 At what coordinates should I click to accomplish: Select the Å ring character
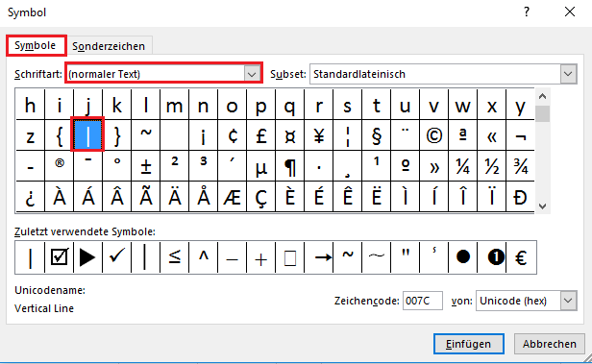(204, 197)
